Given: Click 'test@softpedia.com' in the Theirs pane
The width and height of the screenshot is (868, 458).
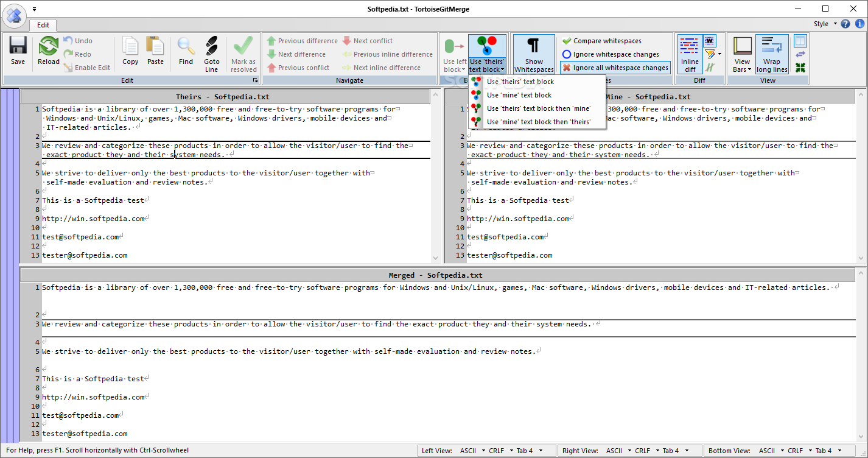Looking at the screenshot, I should [x=80, y=237].
